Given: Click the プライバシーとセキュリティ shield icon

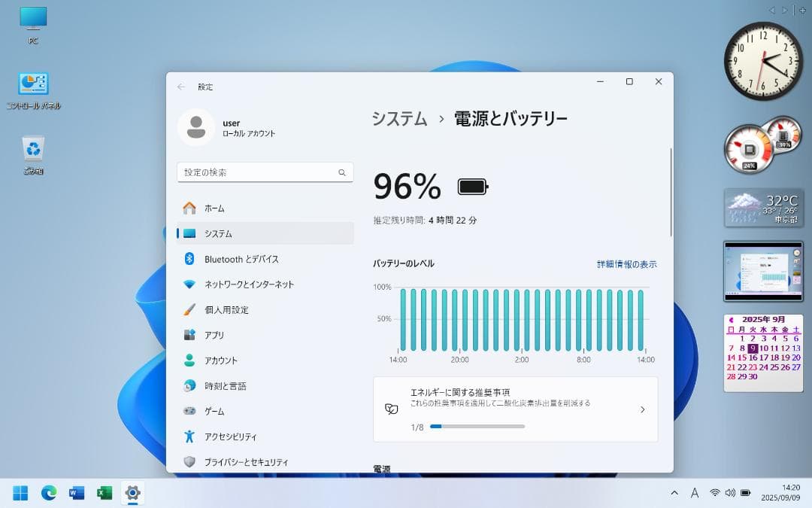Looking at the screenshot, I should [189, 461].
